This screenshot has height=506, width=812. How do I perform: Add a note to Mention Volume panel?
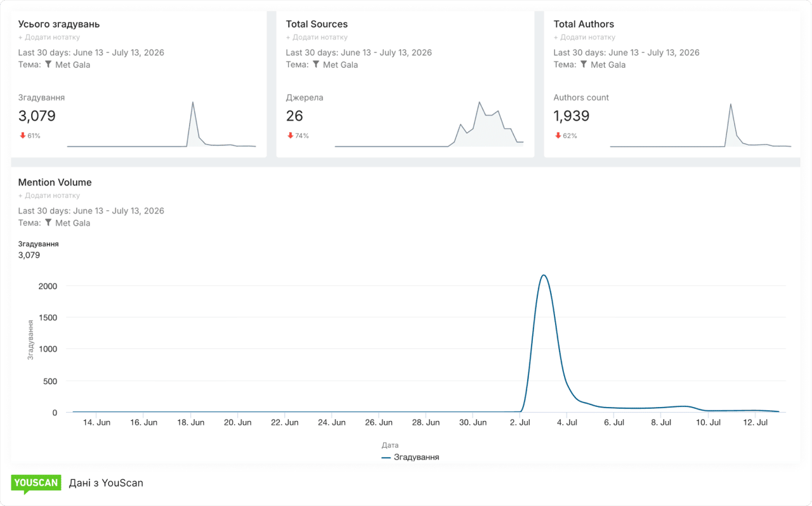pyautogui.click(x=49, y=196)
